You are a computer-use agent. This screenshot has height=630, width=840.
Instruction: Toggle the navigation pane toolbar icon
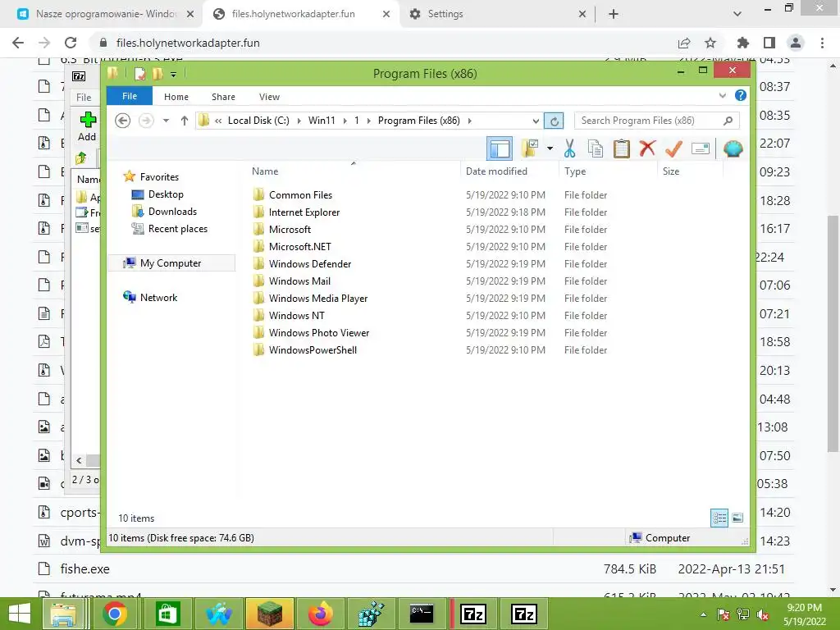coord(500,148)
